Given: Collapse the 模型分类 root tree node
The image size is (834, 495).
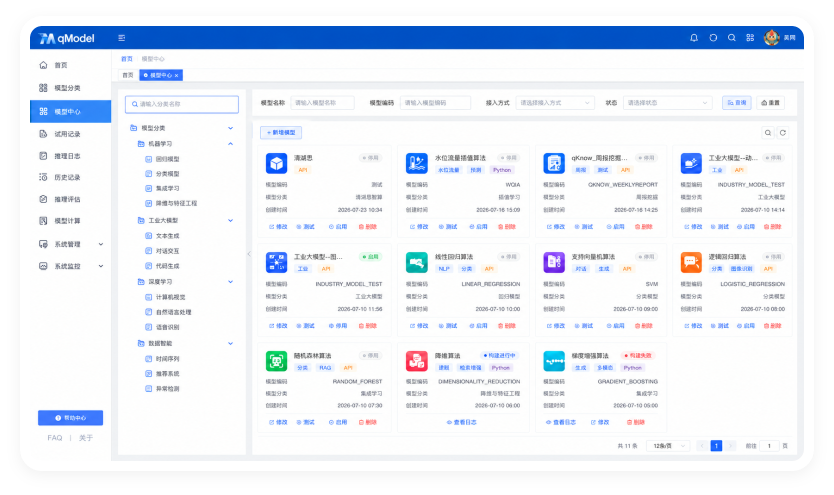Looking at the screenshot, I should pyautogui.click(x=230, y=128).
